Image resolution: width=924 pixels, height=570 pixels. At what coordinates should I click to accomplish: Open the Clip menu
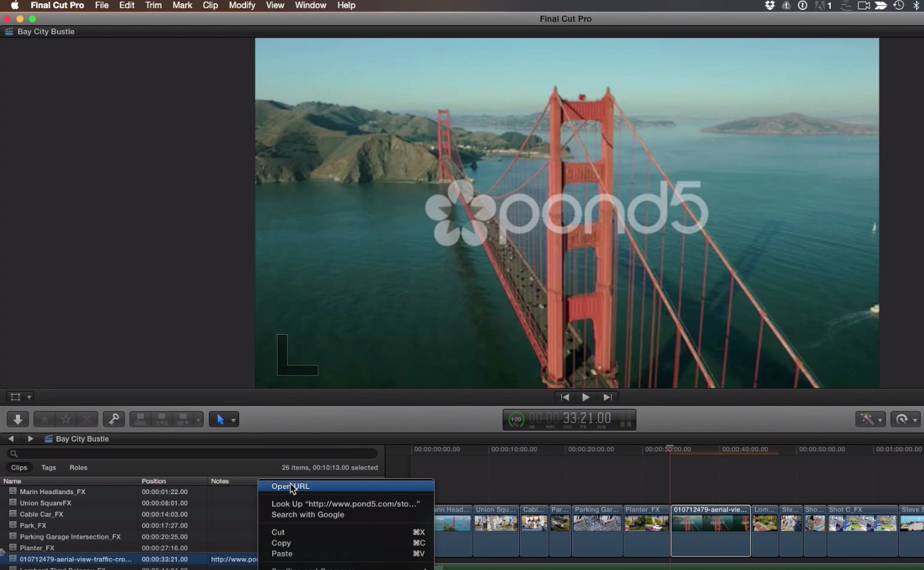click(x=210, y=5)
